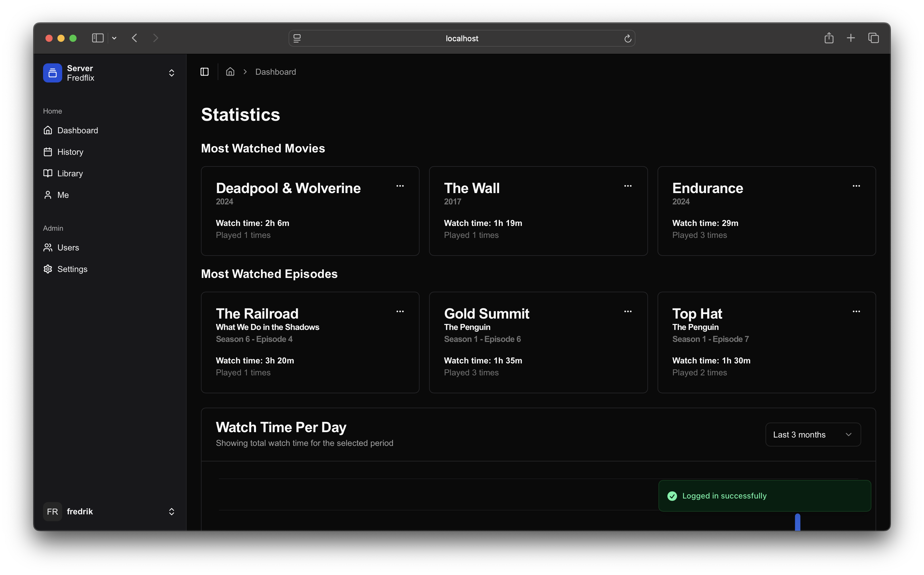Image resolution: width=924 pixels, height=575 pixels.
Task: Go to Dashboard in the sidebar
Action: point(109,130)
